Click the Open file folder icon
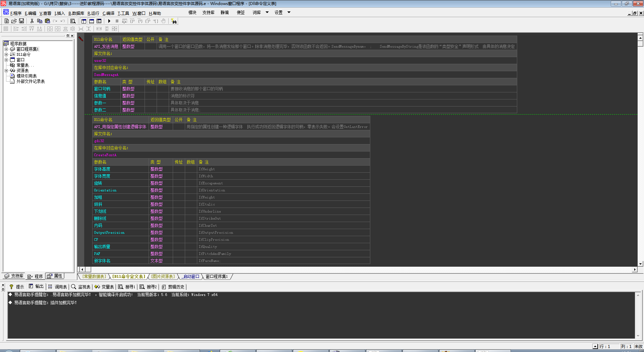This screenshot has width=644, height=352. coord(14,21)
